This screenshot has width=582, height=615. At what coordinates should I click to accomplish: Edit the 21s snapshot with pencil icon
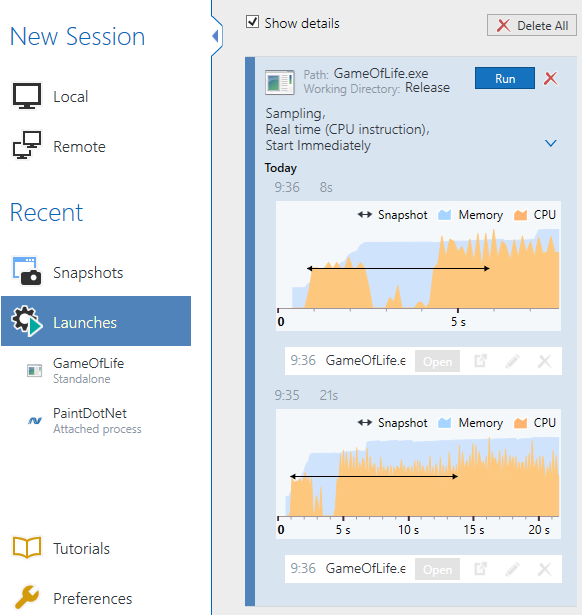(x=513, y=569)
